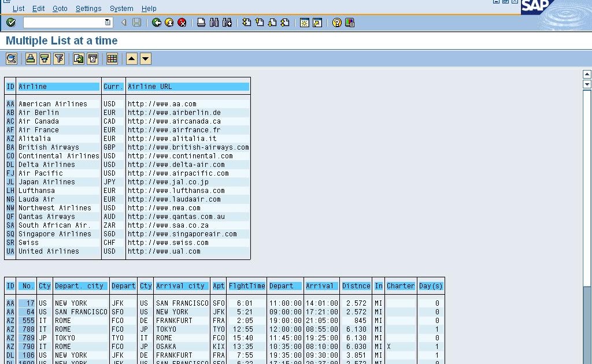This screenshot has height=364, width=592.
Task: Click the Print icon in the toolbar
Action: (x=201, y=23)
